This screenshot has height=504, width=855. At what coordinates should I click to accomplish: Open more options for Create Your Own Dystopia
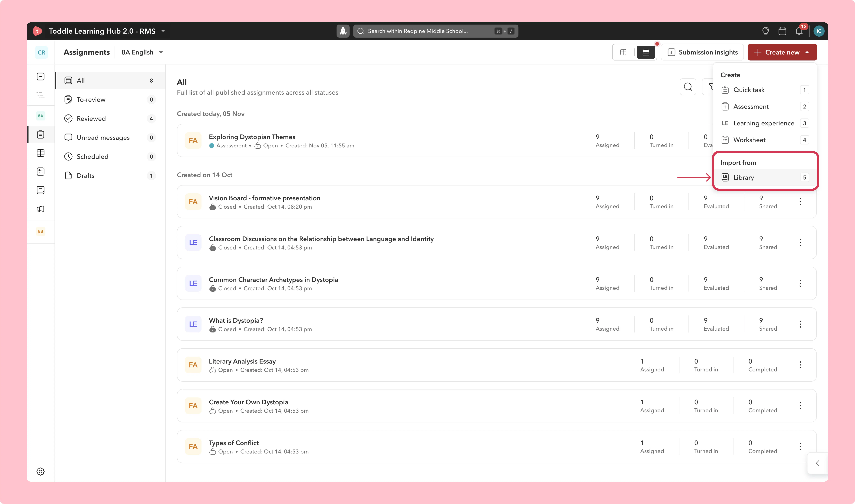tap(800, 406)
